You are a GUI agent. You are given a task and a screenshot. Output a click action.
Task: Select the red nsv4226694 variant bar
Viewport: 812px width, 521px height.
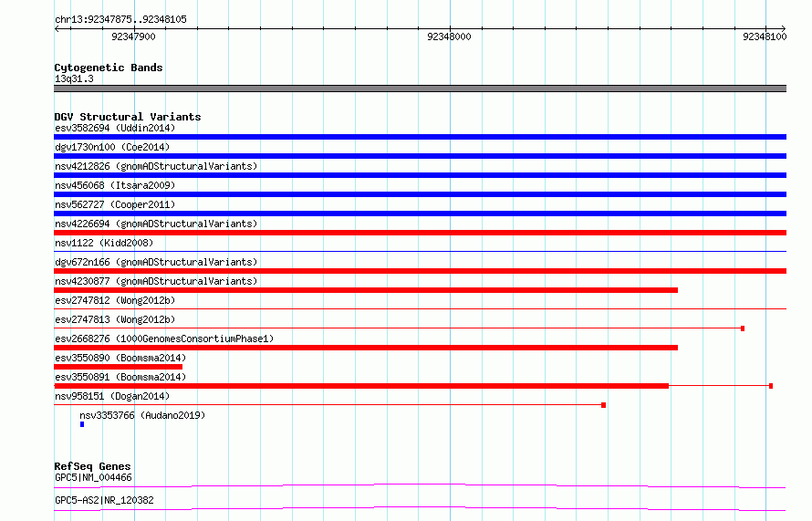(420, 233)
